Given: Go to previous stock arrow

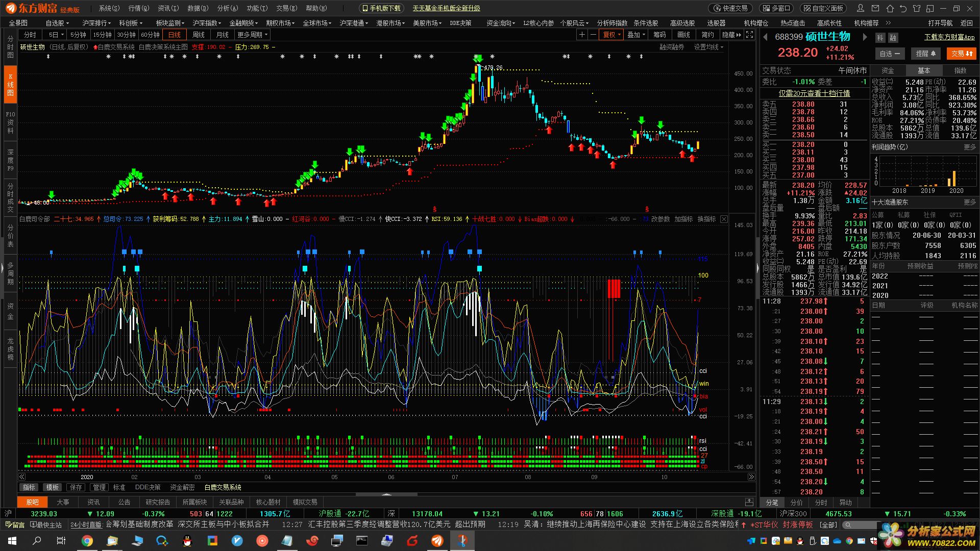Looking at the screenshot, I should 766,37.
